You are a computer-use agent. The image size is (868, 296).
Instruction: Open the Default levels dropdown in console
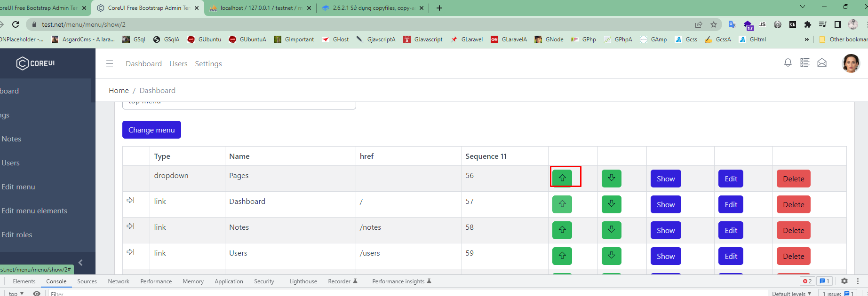[x=791, y=293]
